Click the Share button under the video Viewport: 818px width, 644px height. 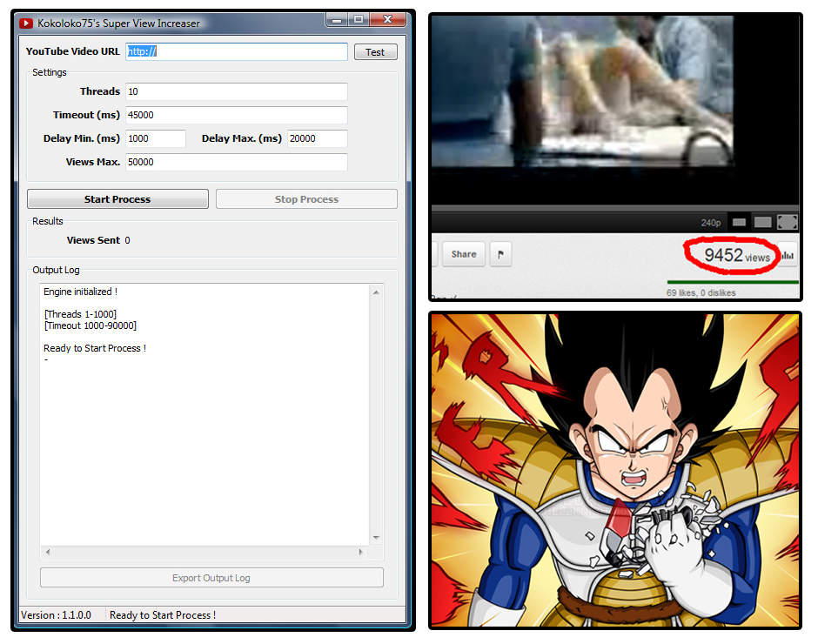coord(464,254)
